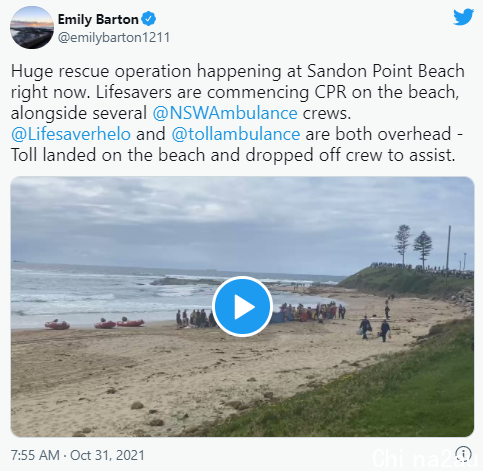Click the cloudy sky in the video thumbnail

(x=200, y=220)
